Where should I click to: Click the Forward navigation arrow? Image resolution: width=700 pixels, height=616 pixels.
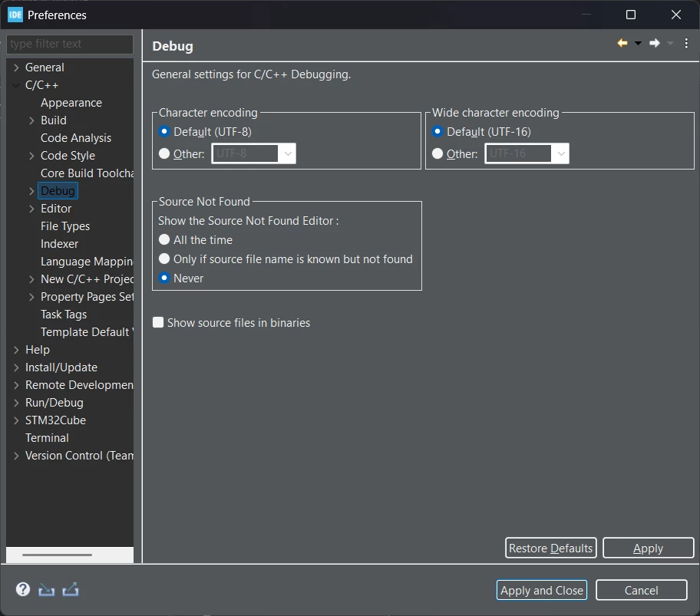pos(655,43)
